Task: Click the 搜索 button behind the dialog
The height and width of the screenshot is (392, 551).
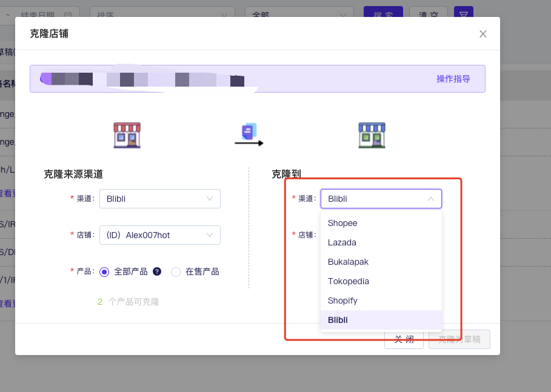Action: 382,14
